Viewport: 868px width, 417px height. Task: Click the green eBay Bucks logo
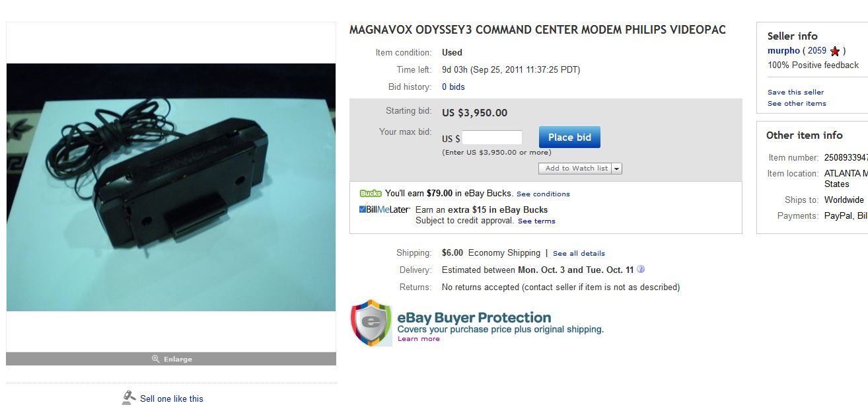371,194
